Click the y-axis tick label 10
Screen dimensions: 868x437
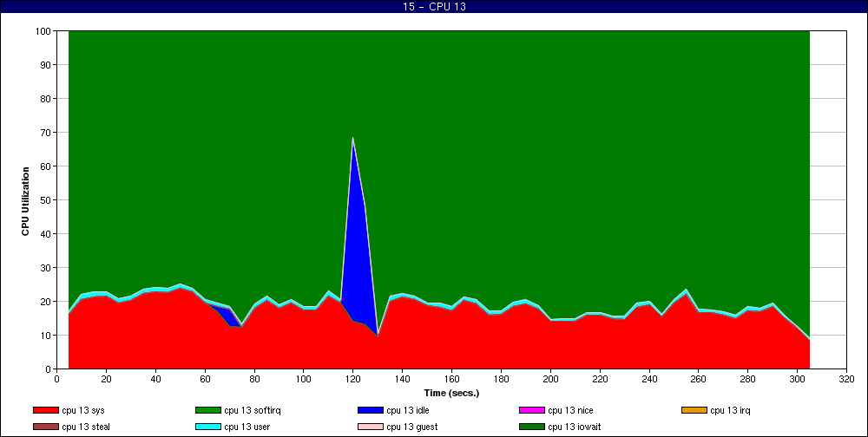pos(46,336)
